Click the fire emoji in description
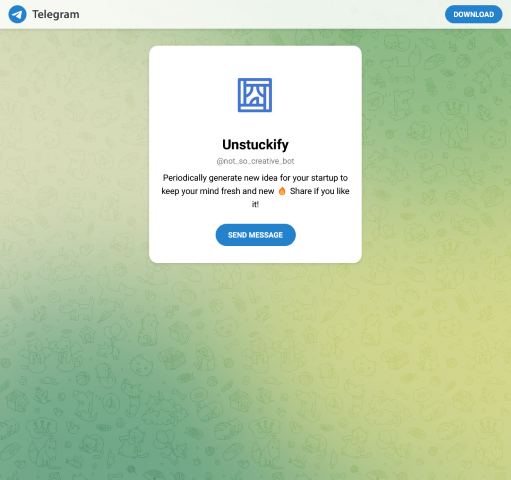511x480 pixels. point(282,191)
